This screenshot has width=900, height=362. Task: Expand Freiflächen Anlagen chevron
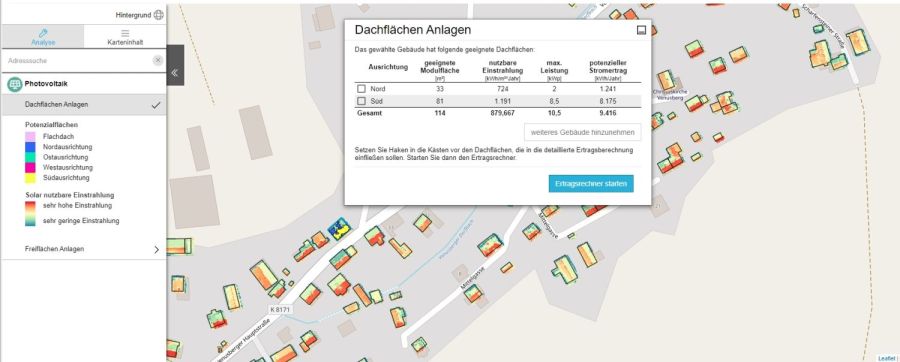157,250
